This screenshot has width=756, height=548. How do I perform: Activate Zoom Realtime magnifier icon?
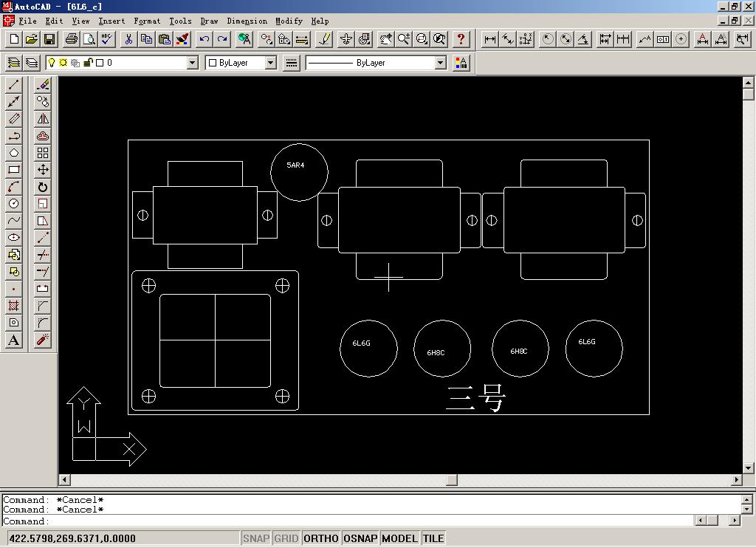pyautogui.click(x=403, y=39)
